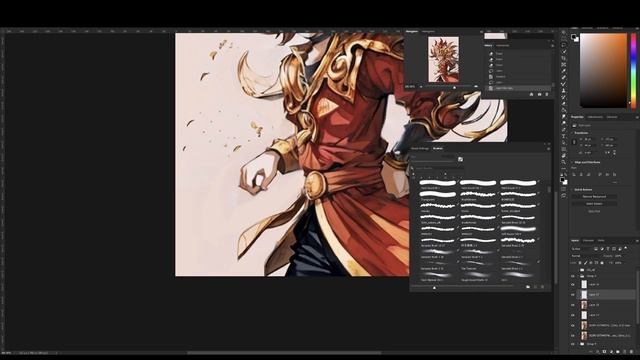Select the History Brush tool
The height and width of the screenshot is (360, 640).
coord(564,97)
